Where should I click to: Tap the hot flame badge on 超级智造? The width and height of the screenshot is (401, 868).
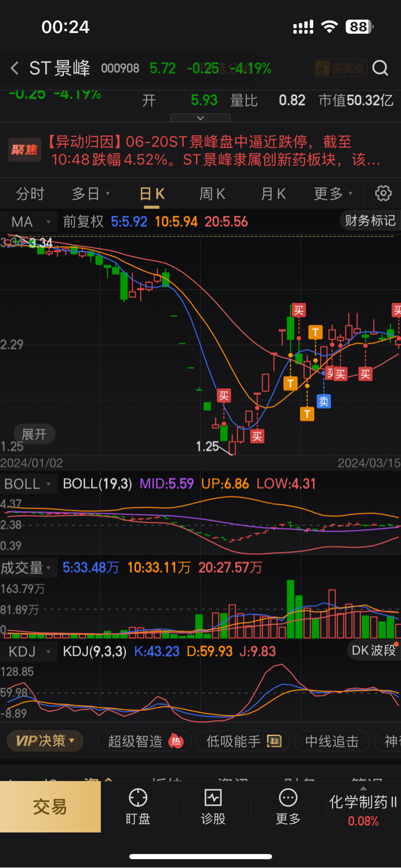pyautogui.click(x=176, y=741)
